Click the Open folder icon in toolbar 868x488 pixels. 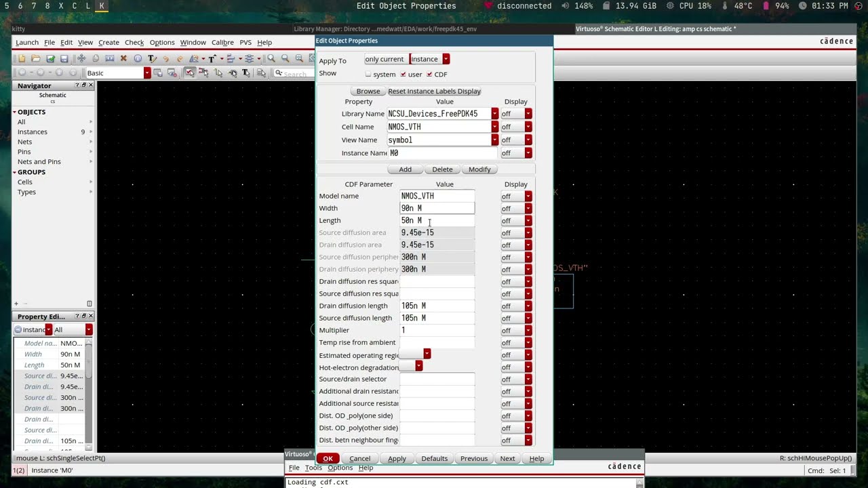[x=36, y=59]
